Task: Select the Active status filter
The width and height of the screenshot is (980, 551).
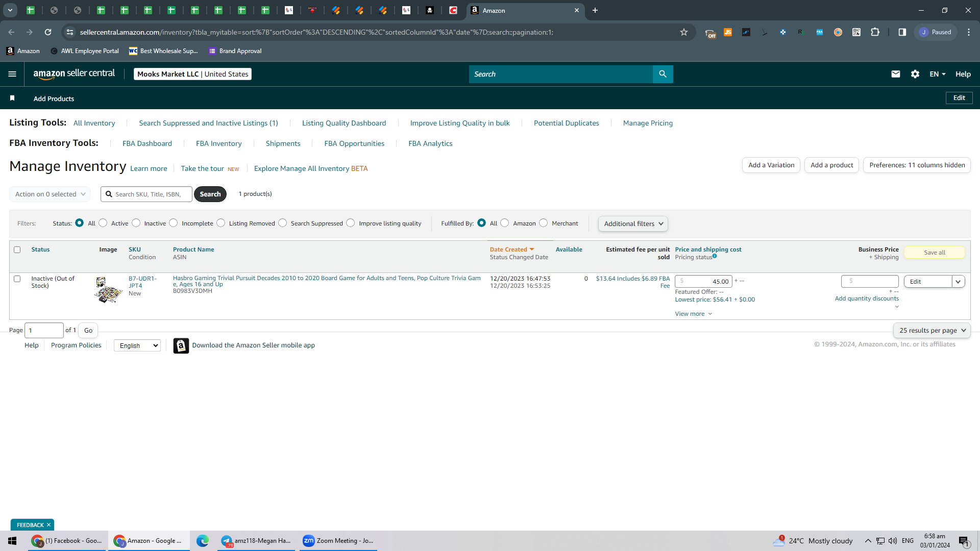Action: click(103, 223)
